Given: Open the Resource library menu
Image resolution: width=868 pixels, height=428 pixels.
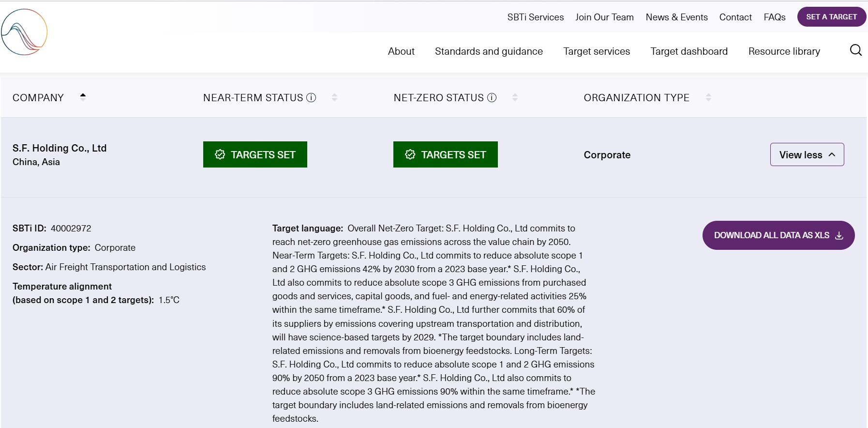Looking at the screenshot, I should click(784, 51).
